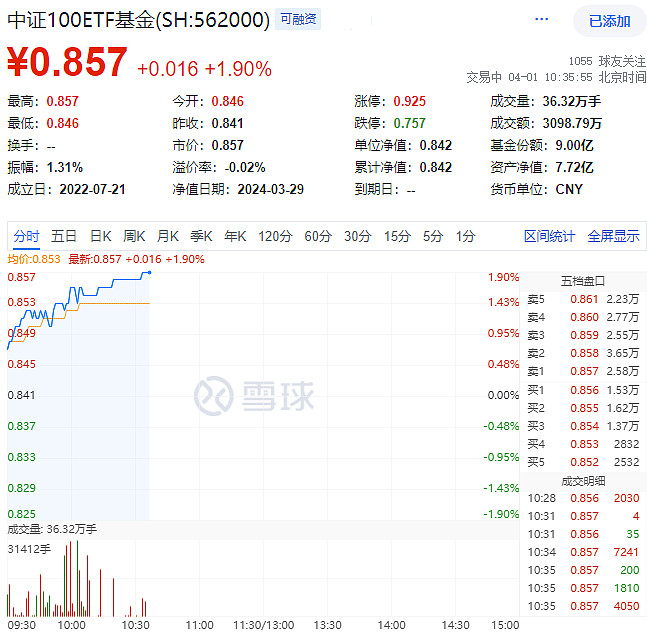Click the 买1 price 0.856 row
Viewport: 647px width, 638px height.
point(583,390)
